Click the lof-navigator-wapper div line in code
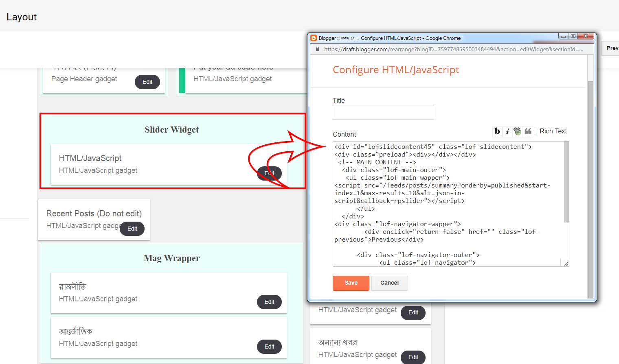The height and width of the screenshot is (364, 619). (398, 224)
